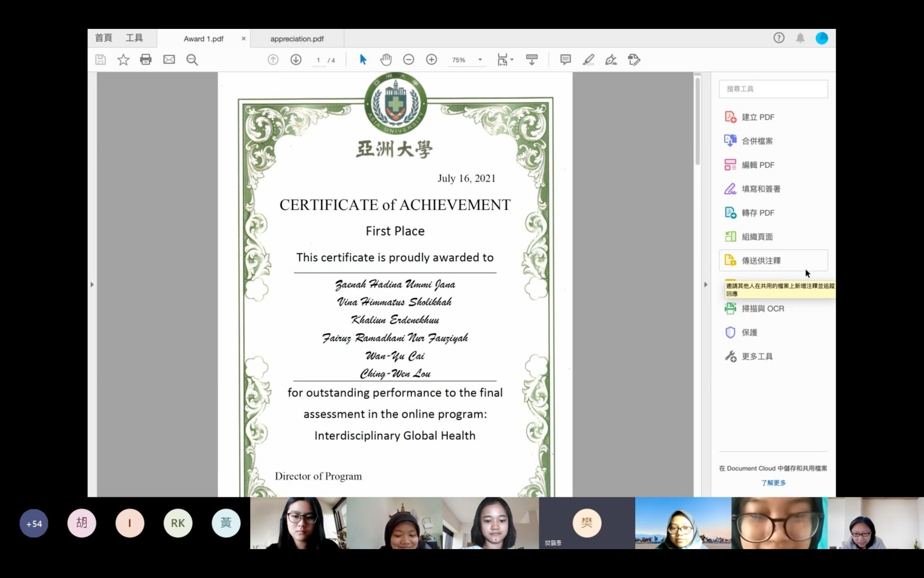Bookmark the file with the star icon
This screenshot has height=578, width=924.
tap(123, 60)
